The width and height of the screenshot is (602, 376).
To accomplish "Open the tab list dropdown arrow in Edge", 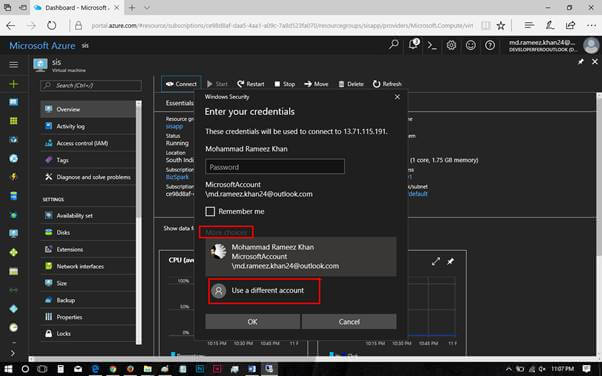I will click(147, 7).
